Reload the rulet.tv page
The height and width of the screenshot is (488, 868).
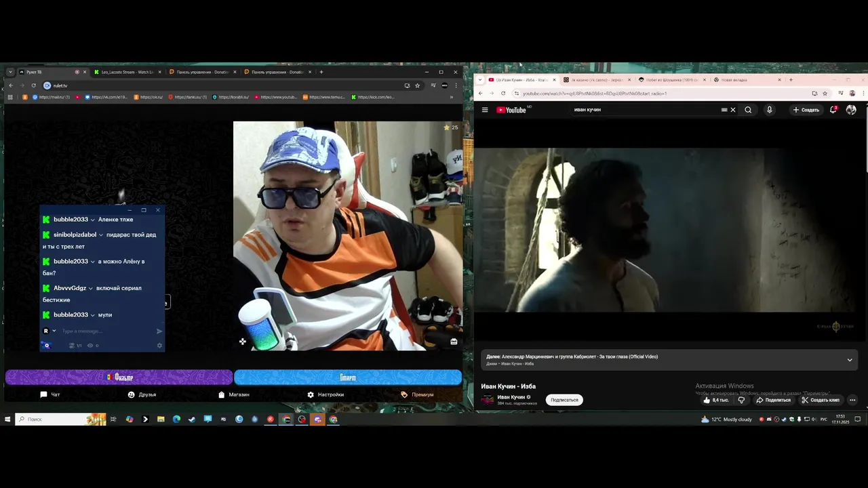[33, 85]
